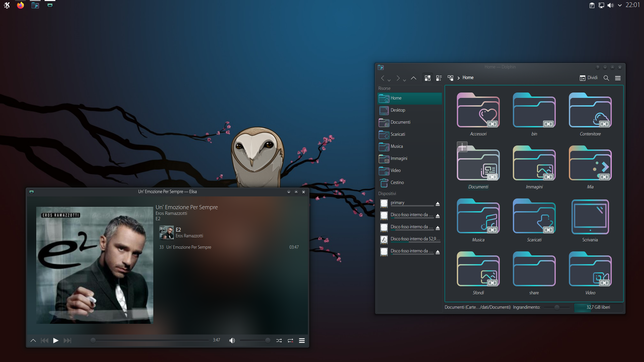Open Dolphin's hamburger menu
The width and height of the screenshot is (644, 362).
[x=618, y=78]
